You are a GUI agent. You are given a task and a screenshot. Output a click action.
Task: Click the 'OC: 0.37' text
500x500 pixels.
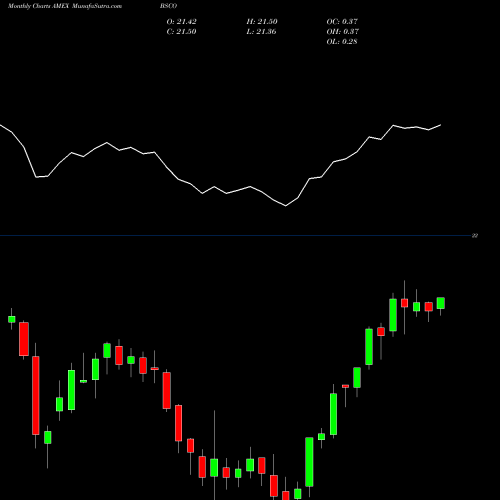point(342,22)
